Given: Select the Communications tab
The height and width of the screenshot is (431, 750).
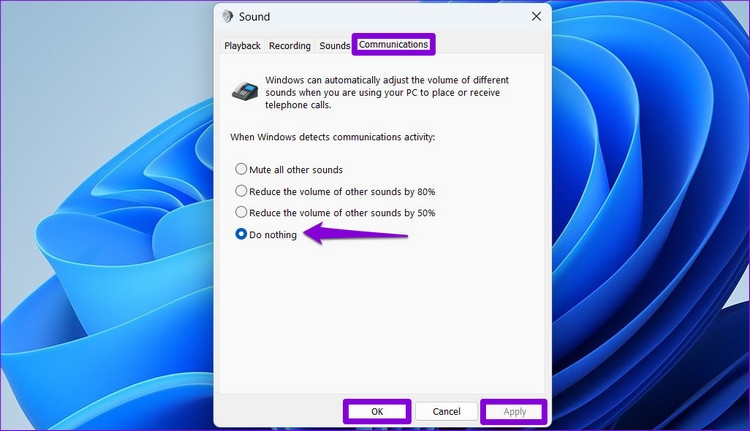Looking at the screenshot, I should tap(393, 44).
